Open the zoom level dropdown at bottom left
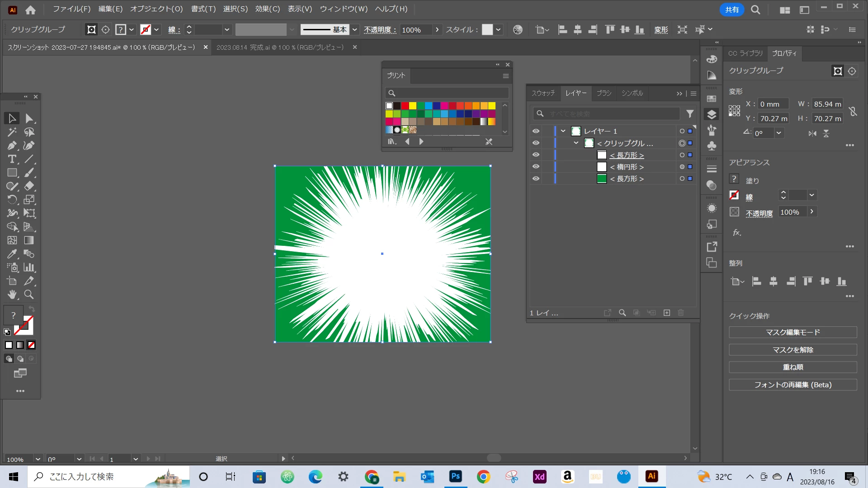 coord(38,459)
